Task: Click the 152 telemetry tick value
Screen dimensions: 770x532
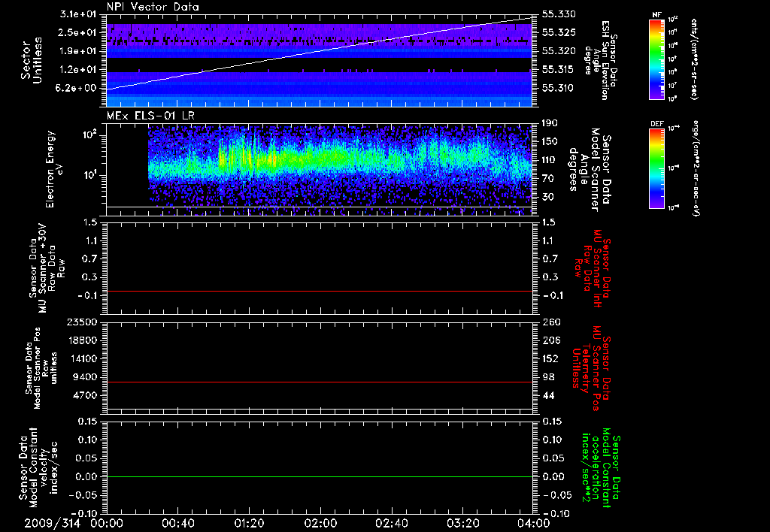Action: 550,358
